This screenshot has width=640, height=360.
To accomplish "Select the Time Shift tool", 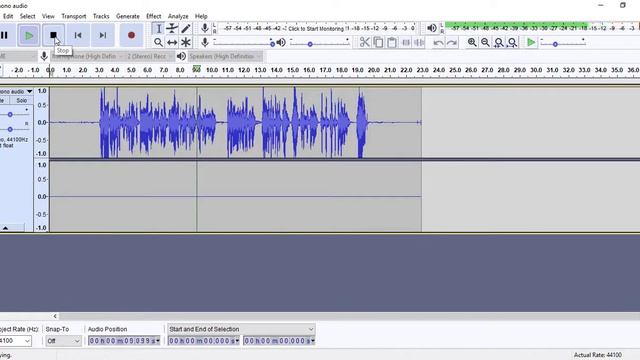I will 172,42.
